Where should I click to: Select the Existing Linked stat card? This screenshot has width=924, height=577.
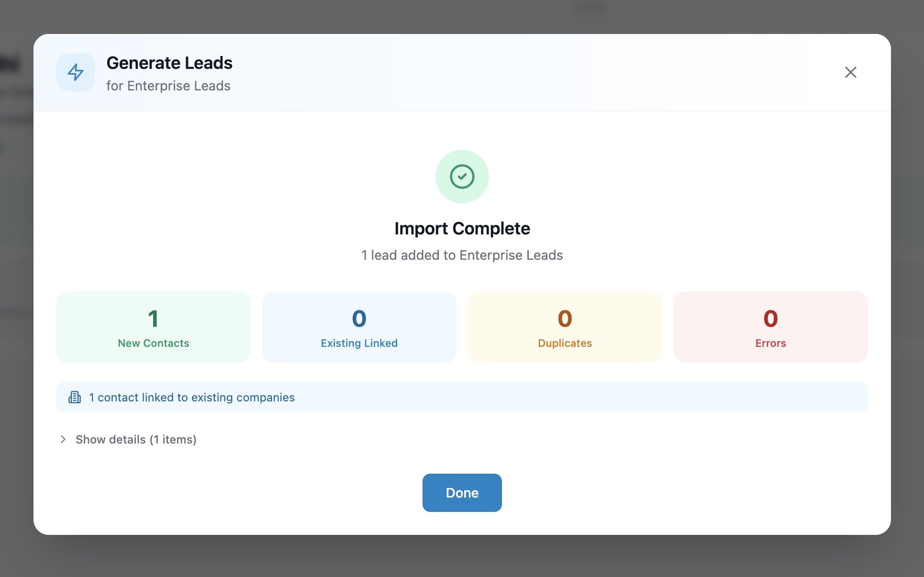tap(359, 327)
